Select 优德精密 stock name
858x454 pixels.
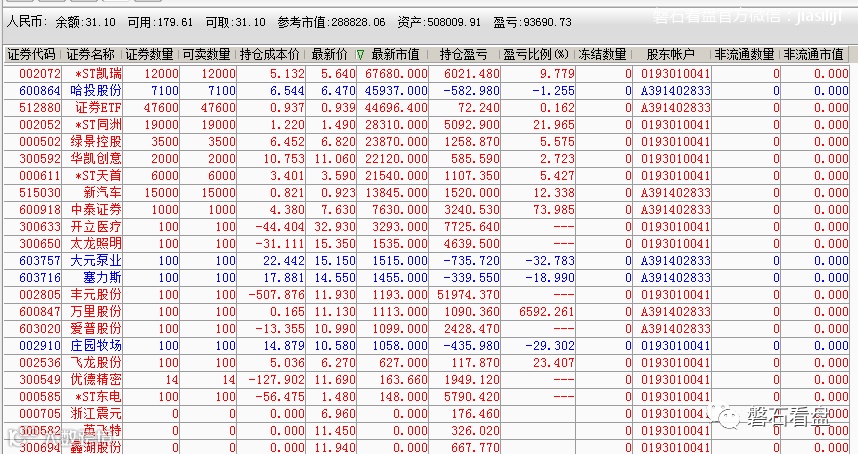(96, 379)
